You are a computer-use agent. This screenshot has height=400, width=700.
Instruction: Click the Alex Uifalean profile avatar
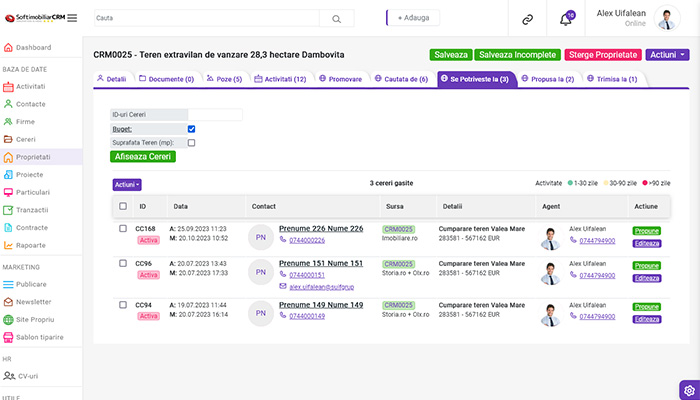tap(667, 18)
